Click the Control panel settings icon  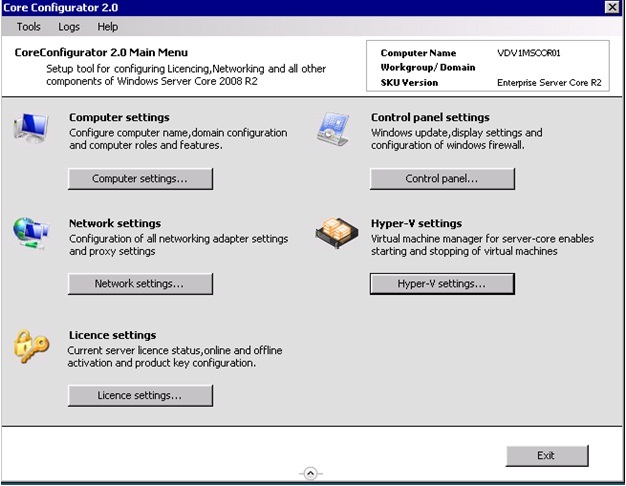333,129
